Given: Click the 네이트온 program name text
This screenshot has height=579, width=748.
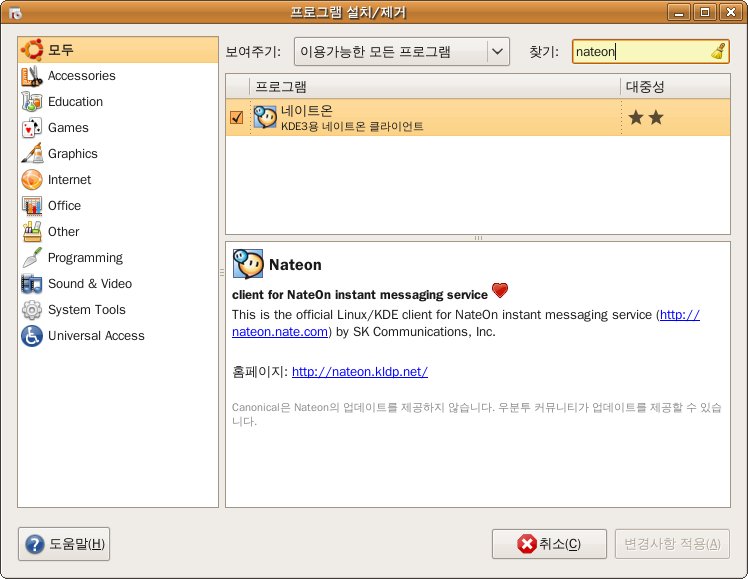Looking at the screenshot, I should click(x=306, y=111).
